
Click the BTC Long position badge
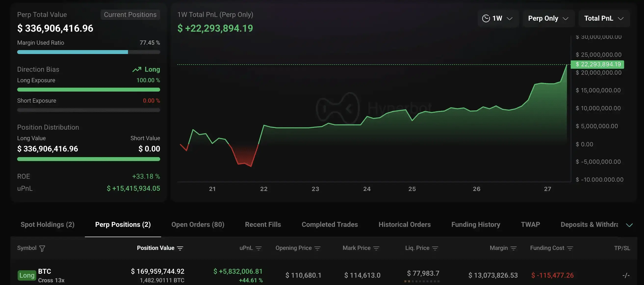point(27,275)
